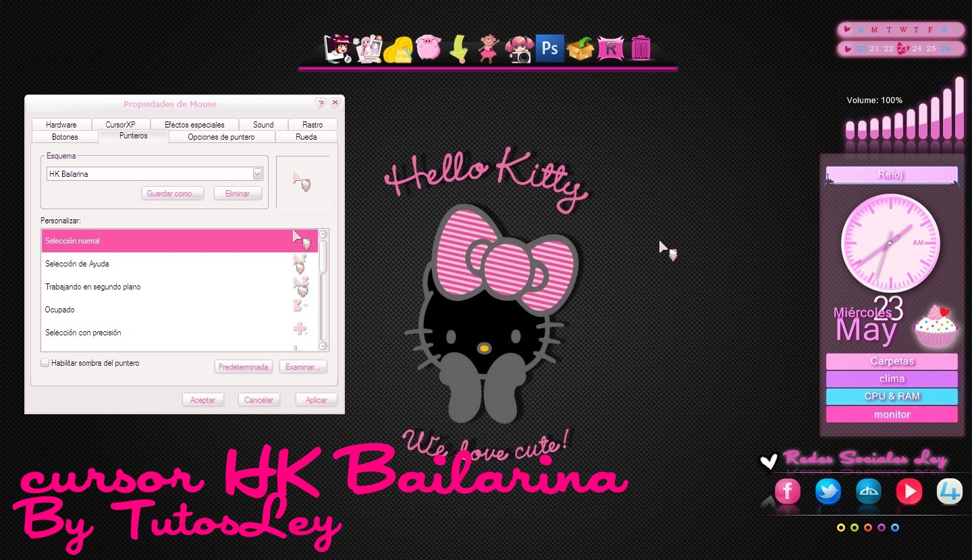Viewport: 972px width, 560px height.
Task: Click the Eliminar scheme button
Action: (x=238, y=194)
